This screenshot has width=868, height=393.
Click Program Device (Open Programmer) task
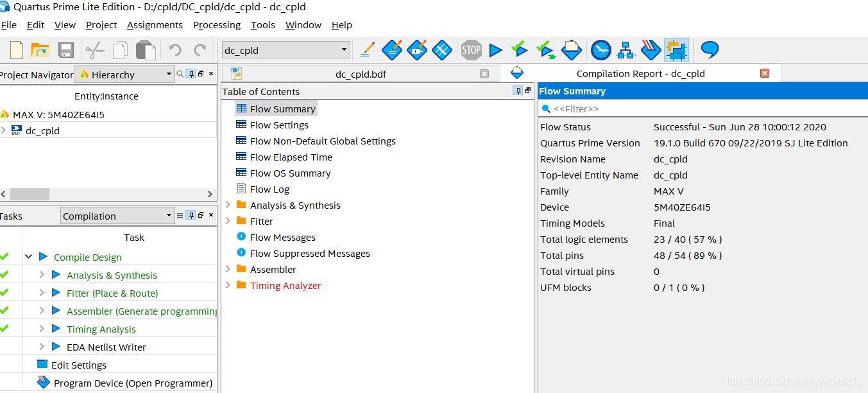coord(133,383)
